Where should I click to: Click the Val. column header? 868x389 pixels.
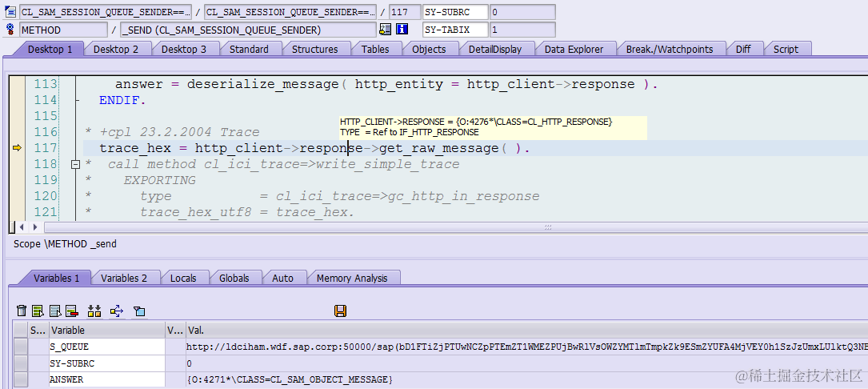pyautogui.click(x=526, y=331)
